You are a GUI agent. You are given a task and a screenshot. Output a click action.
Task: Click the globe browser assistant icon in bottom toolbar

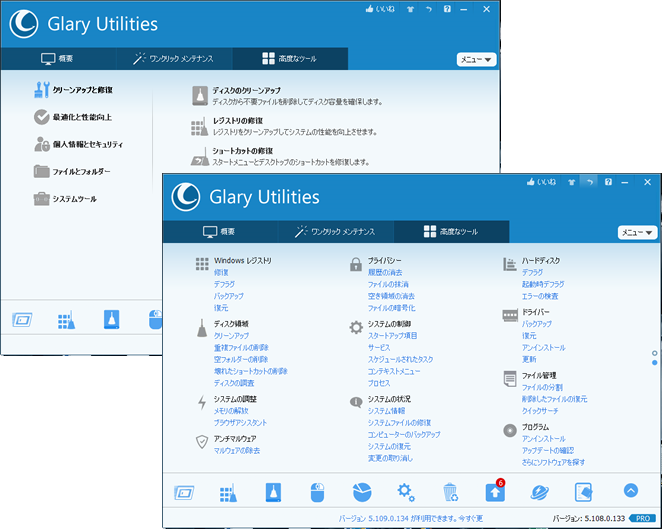(539, 492)
